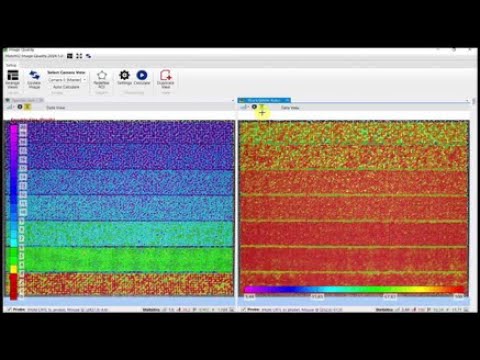Close the highlighted blue right view tab
Screen dimensions: 480x360
coord(287,100)
